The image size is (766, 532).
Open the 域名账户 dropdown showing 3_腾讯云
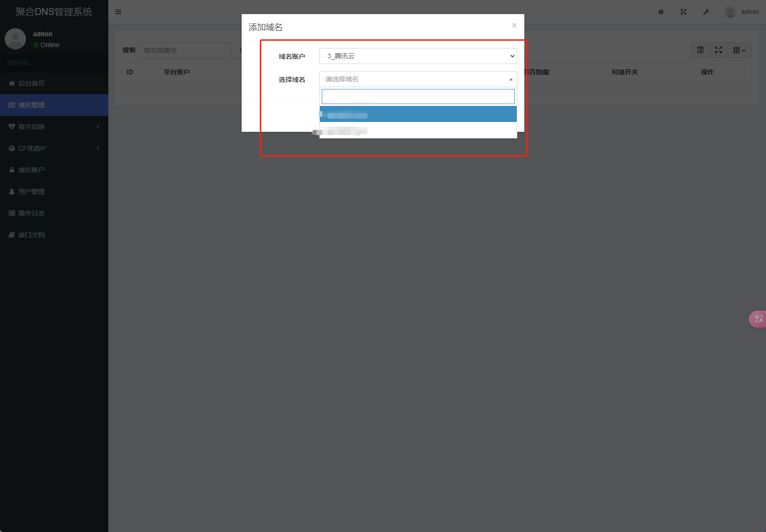click(418, 56)
